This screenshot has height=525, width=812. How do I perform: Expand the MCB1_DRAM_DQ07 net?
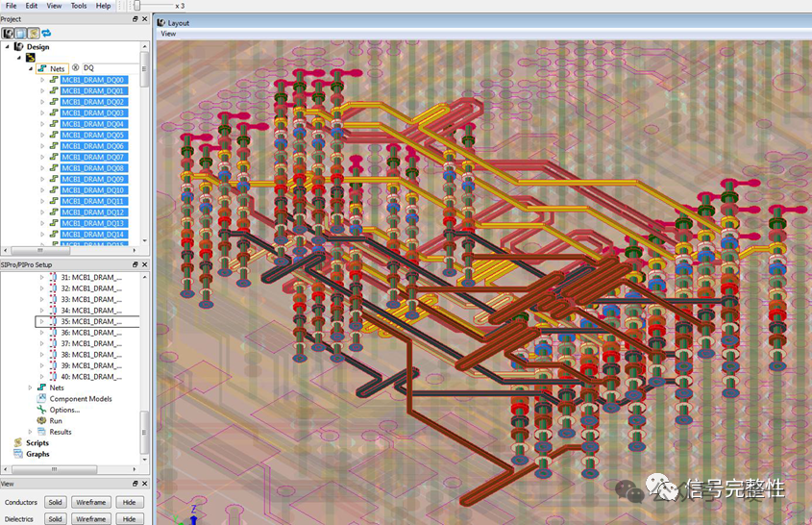click(x=42, y=158)
